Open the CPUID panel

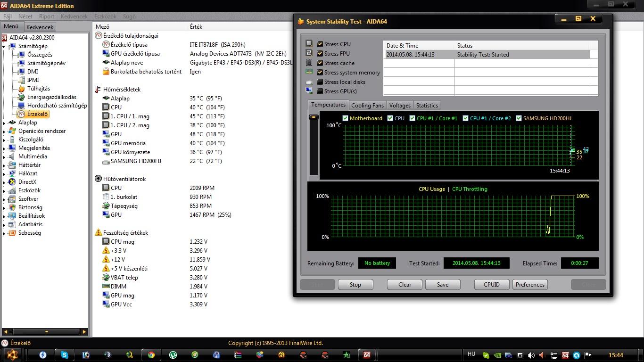(492, 285)
